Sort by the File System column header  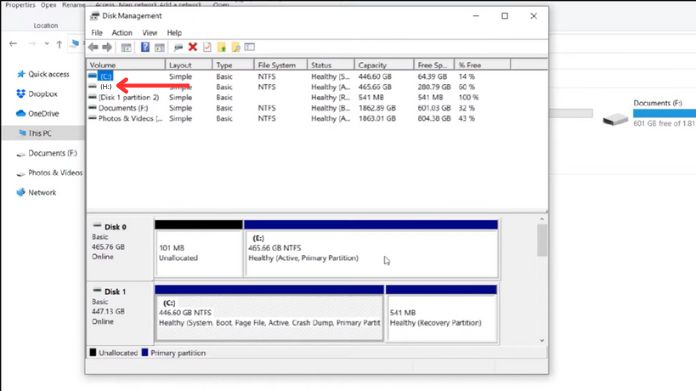point(281,65)
